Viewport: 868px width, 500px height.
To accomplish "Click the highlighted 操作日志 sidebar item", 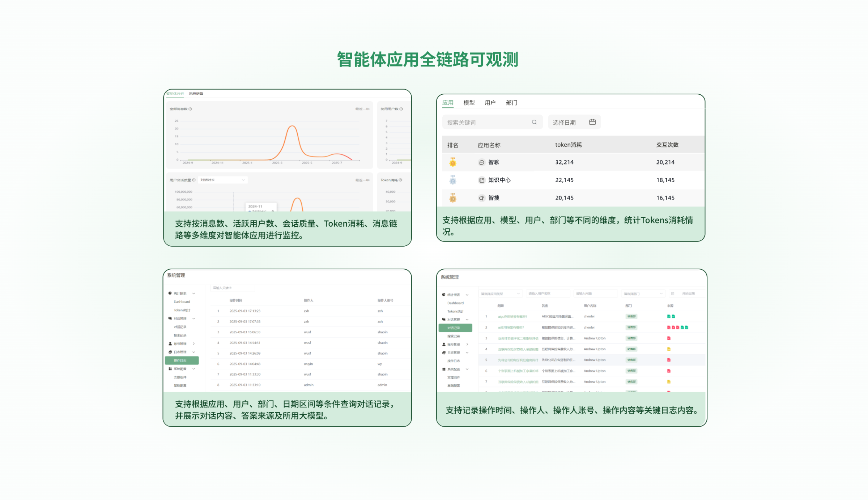I will pos(182,360).
